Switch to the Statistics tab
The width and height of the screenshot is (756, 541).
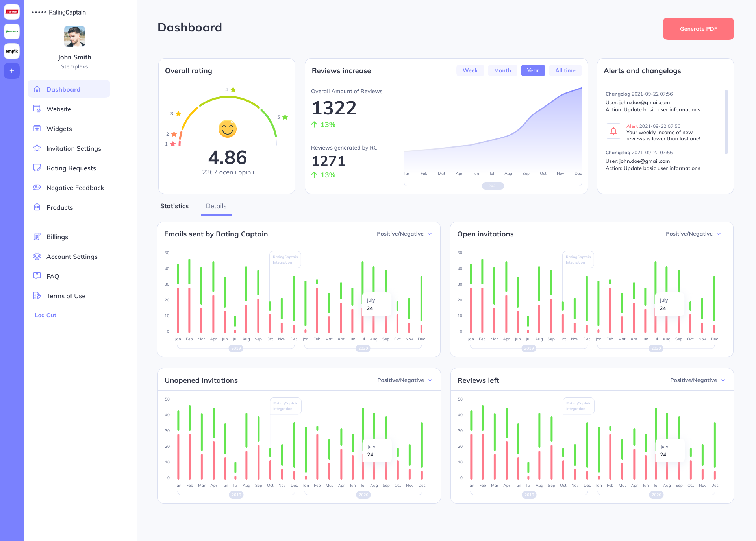174,206
